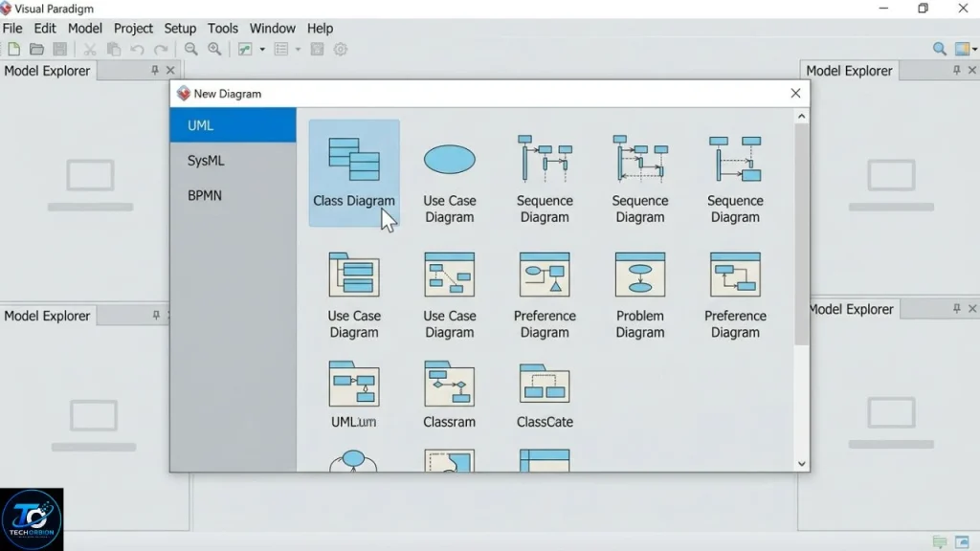Paste from clipboard with the toolbar icon
This screenshot has height=551, width=980.
coord(114,50)
